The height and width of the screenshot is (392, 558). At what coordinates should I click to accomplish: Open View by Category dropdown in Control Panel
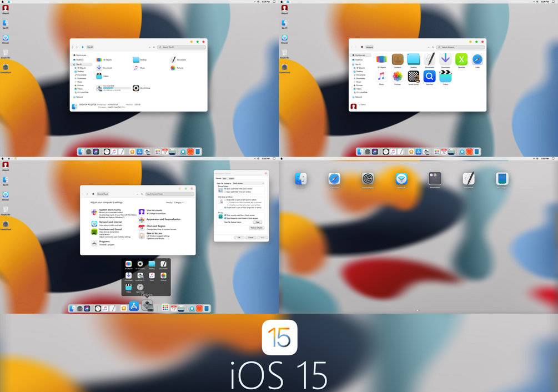[179, 203]
